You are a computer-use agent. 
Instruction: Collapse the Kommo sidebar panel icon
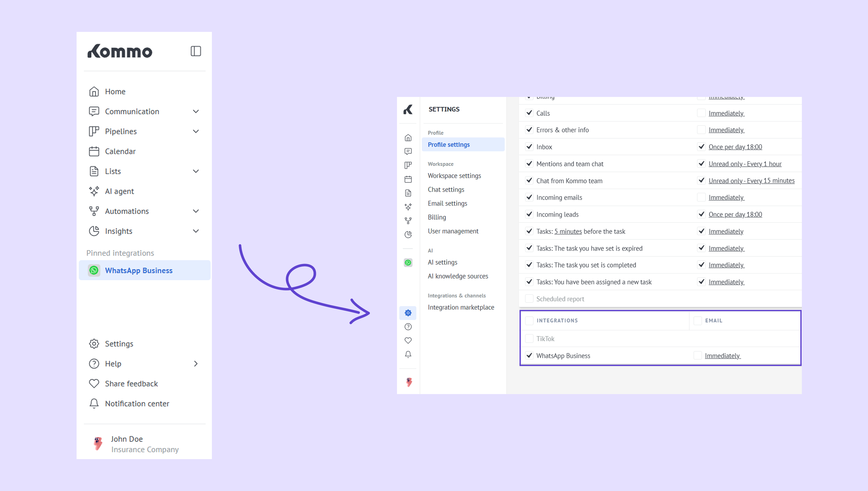click(196, 51)
